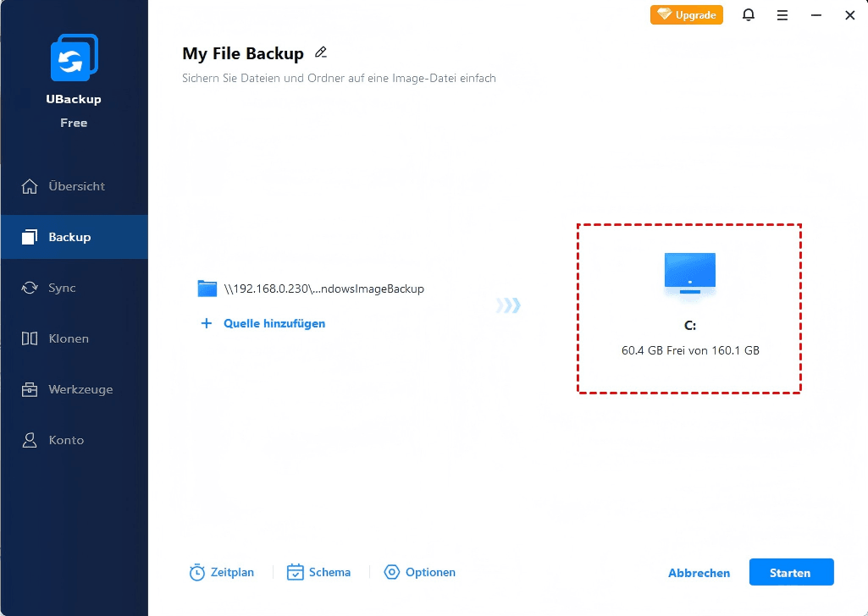Click the UBackup logo icon
The height and width of the screenshot is (616, 868).
[x=74, y=58]
